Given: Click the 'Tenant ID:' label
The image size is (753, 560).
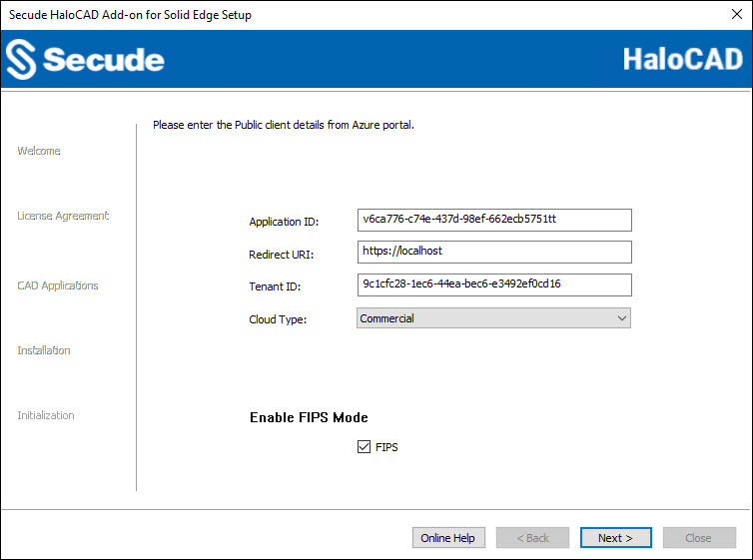Looking at the screenshot, I should pos(275,286).
